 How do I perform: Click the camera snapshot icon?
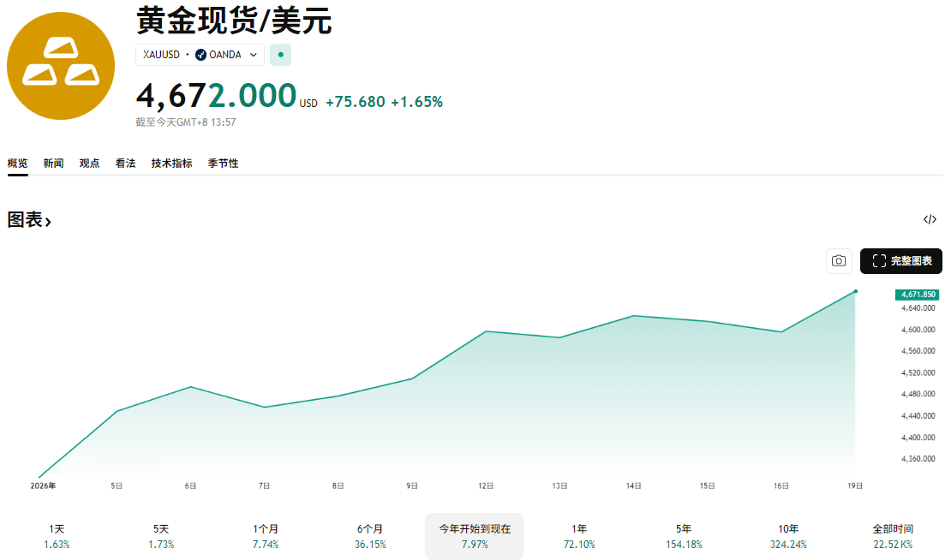point(839,261)
